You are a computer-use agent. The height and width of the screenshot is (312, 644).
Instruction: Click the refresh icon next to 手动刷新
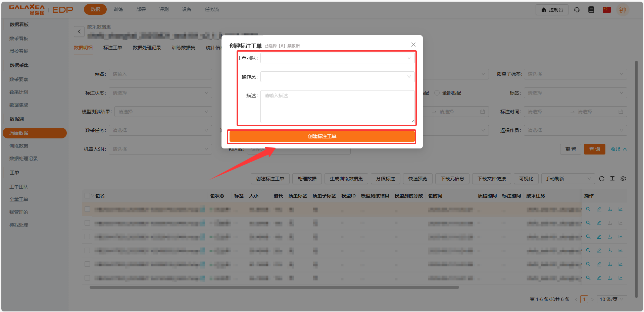601,179
